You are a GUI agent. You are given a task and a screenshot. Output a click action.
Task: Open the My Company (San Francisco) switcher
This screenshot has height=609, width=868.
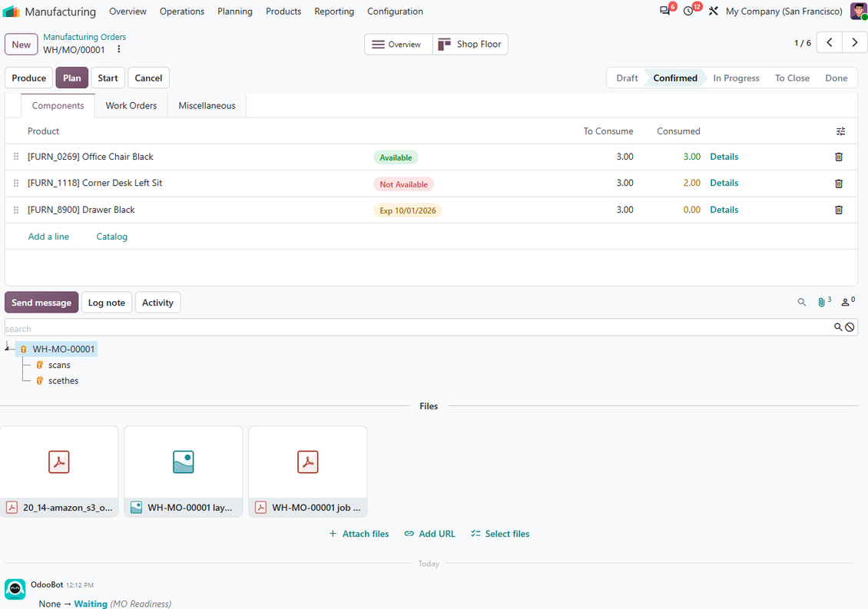click(x=784, y=11)
